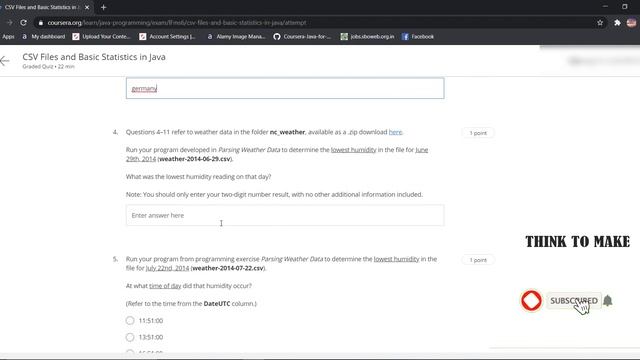This screenshot has width=640, height=360.
Task: Open the Extensions puzzle icon
Action: [617, 23]
